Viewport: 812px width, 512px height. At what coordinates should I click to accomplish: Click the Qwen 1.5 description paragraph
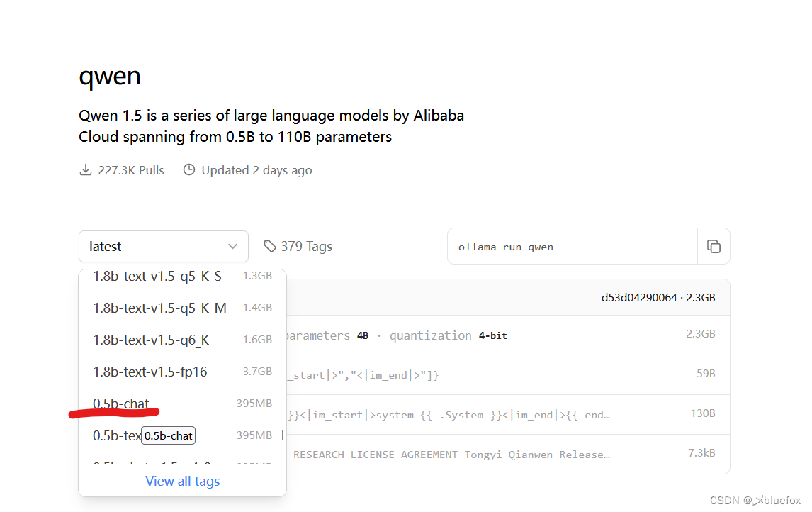[x=271, y=126]
